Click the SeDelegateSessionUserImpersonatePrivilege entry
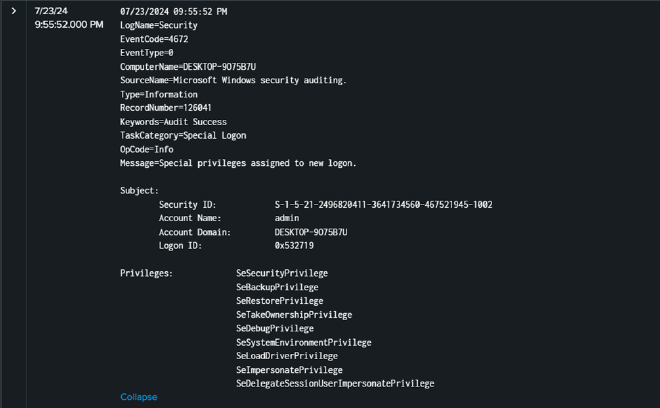Image resolution: width=660 pixels, height=408 pixels. click(335, 383)
